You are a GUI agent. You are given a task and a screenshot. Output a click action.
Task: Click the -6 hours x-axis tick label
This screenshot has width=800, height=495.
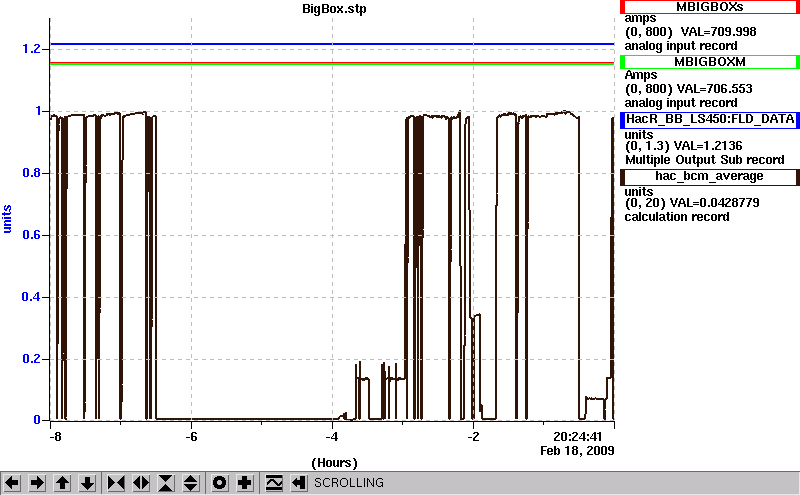pos(191,437)
